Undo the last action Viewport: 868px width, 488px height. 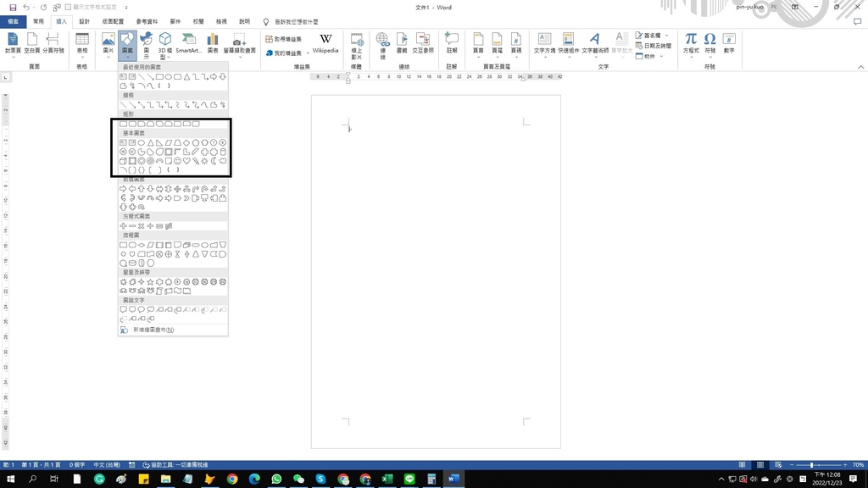(25, 7)
